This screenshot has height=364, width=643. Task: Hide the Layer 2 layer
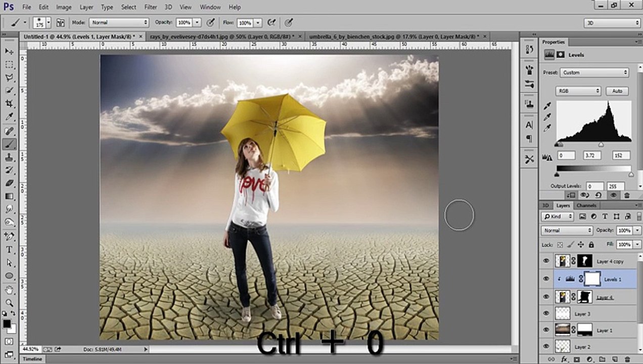tap(546, 347)
